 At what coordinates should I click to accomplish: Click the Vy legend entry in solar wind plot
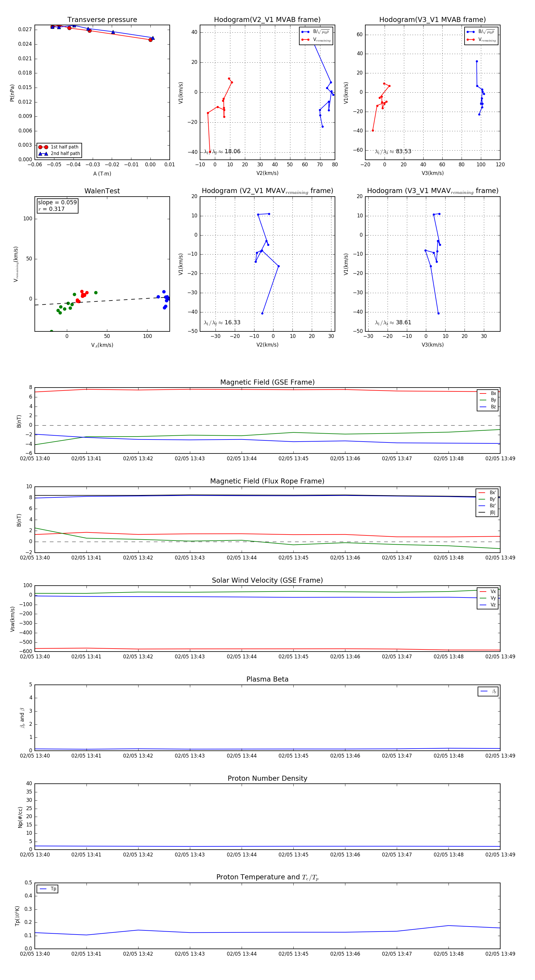coord(488,598)
